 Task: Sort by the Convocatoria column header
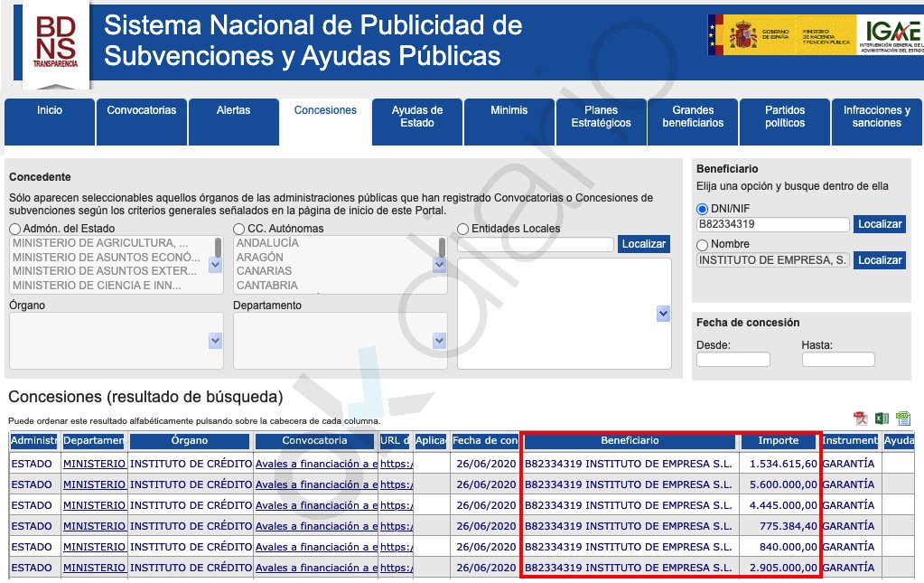(314, 441)
